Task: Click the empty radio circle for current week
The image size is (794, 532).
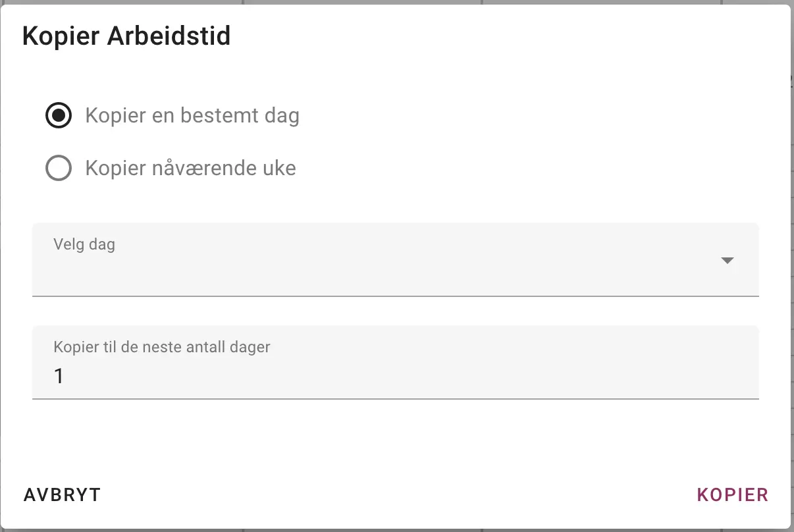Action: pyautogui.click(x=59, y=169)
